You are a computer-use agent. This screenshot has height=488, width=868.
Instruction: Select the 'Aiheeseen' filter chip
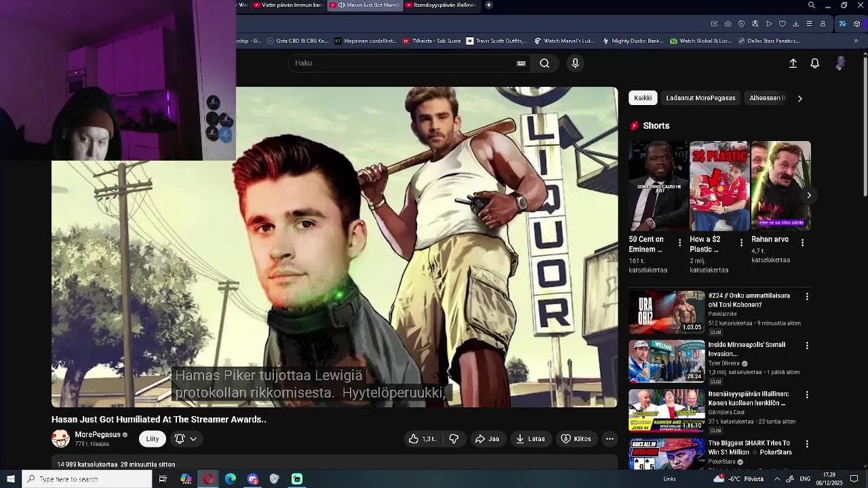[766, 98]
